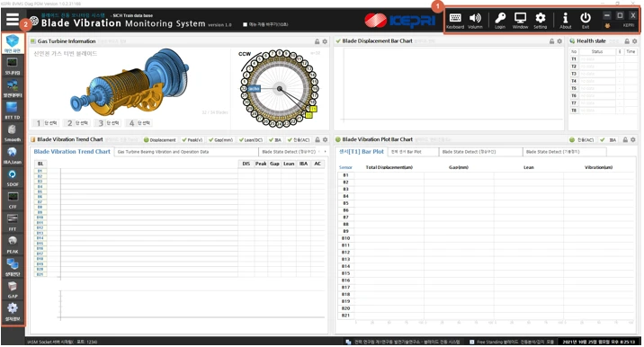Toggle the Lean(DC) trend checkbox
The width and height of the screenshot is (644, 347).
(x=251, y=140)
